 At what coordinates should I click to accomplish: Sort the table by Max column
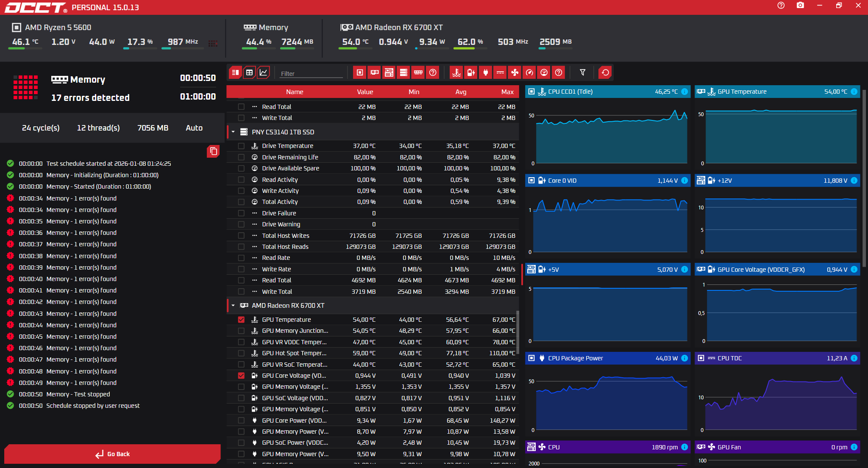pos(507,92)
